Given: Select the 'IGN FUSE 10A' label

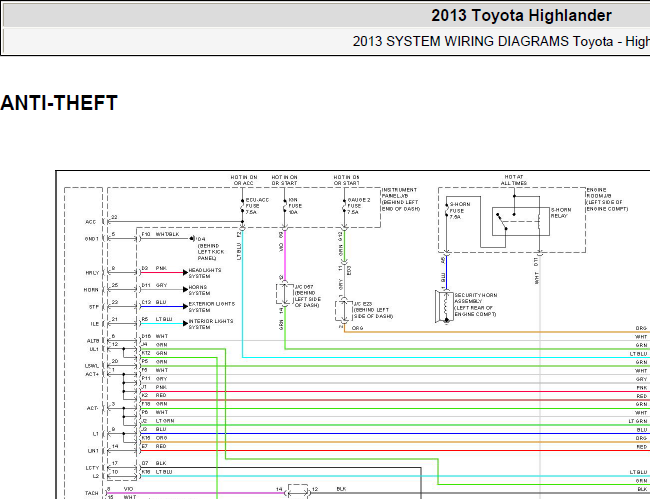Looking at the screenshot, I should [295, 206].
